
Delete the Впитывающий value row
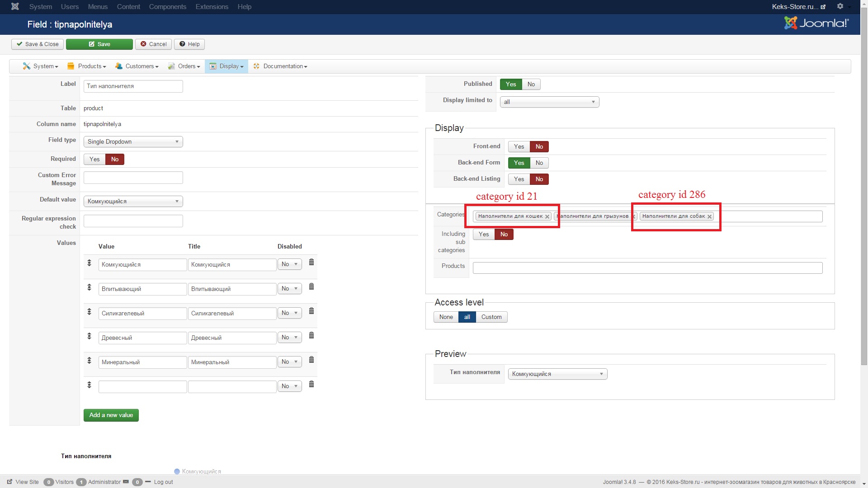[x=311, y=287]
